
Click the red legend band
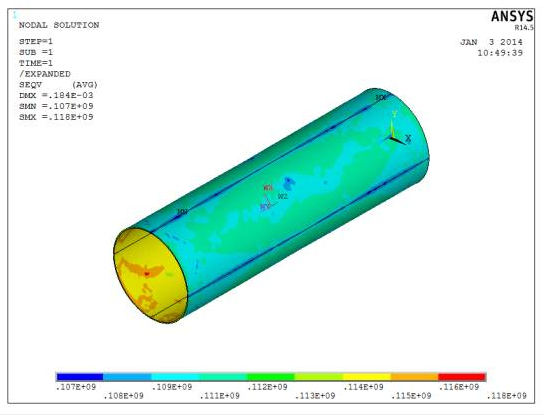(462, 377)
